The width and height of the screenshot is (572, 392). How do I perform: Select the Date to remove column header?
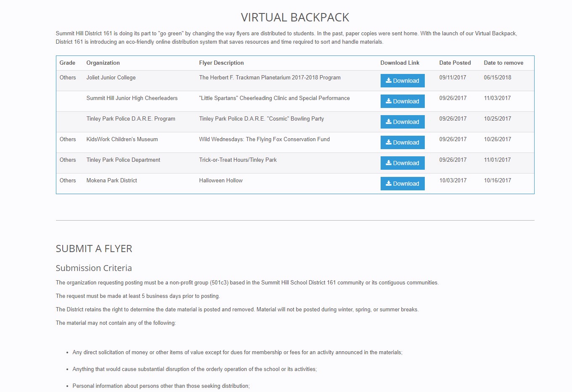click(503, 63)
